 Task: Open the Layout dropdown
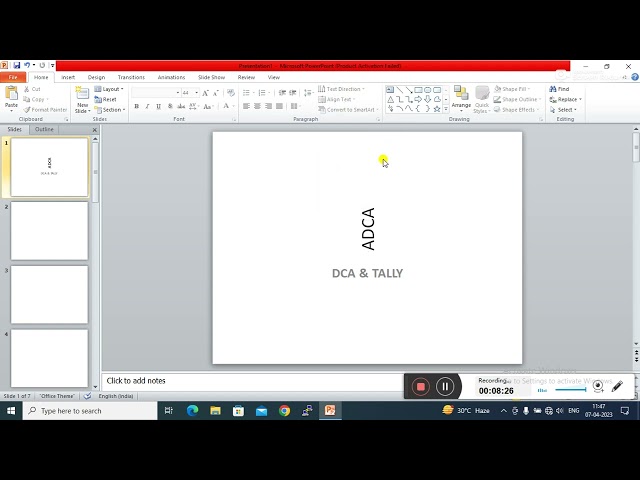[x=109, y=89]
